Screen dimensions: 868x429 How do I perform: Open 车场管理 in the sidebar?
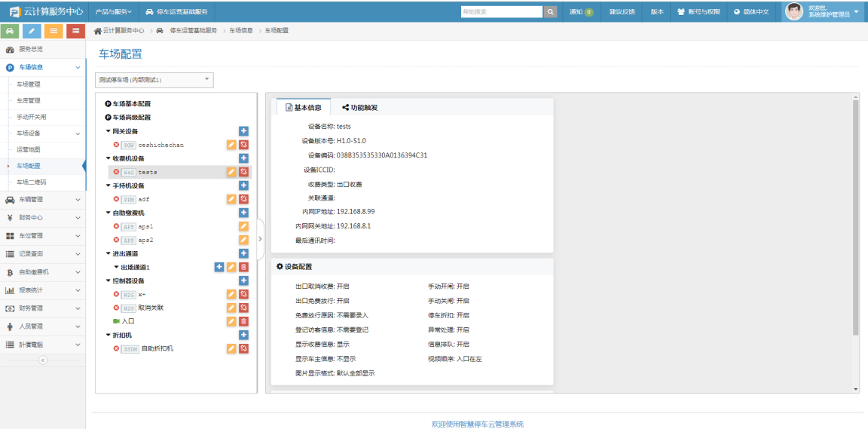28,84
